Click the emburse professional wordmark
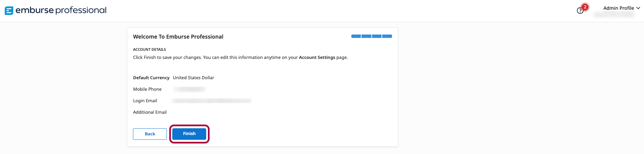The height and width of the screenshot is (154, 644). click(61, 10)
